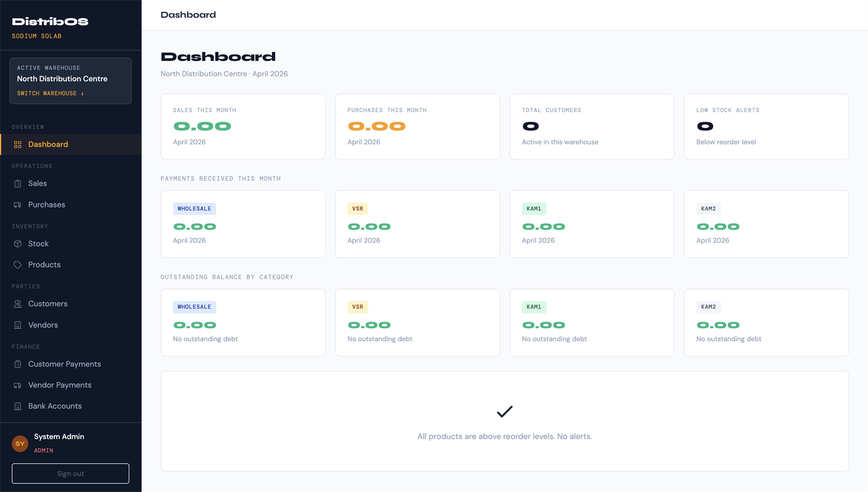The width and height of the screenshot is (868, 492).
Task: Click the Sales clipboard icon
Action: click(18, 184)
